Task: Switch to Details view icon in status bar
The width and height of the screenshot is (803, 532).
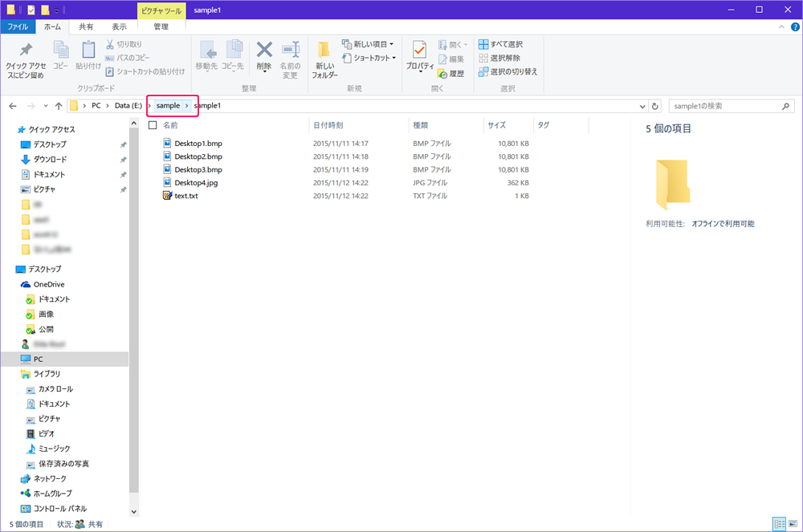Action: coord(780,524)
